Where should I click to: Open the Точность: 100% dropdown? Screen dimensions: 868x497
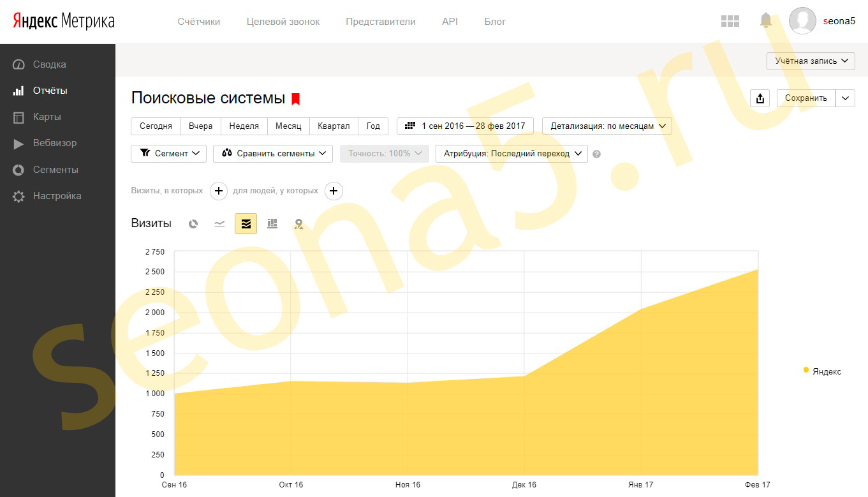coord(385,154)
